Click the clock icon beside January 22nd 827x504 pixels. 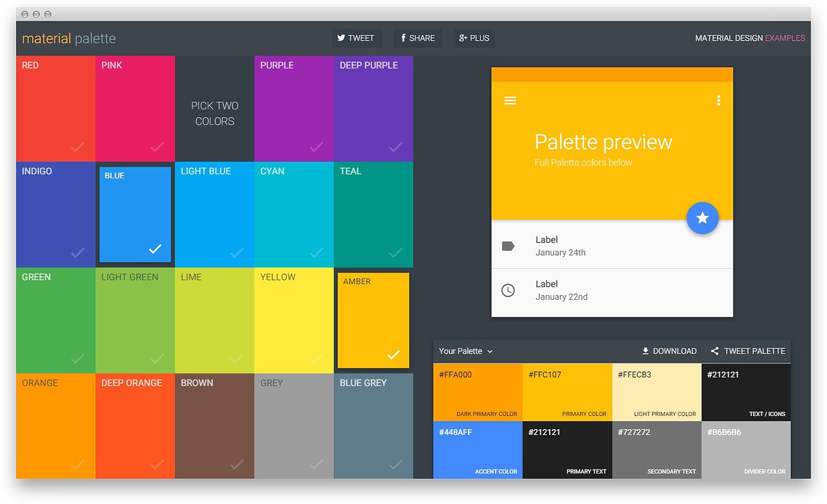click(508, 290)
